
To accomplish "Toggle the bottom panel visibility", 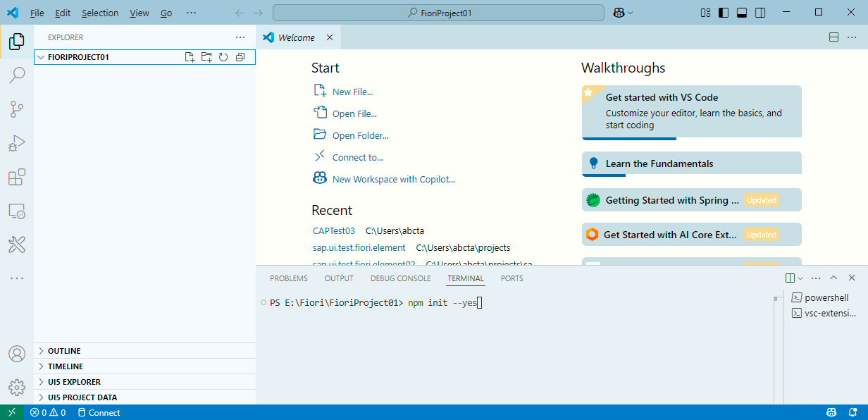I will (x=742, y=13).
